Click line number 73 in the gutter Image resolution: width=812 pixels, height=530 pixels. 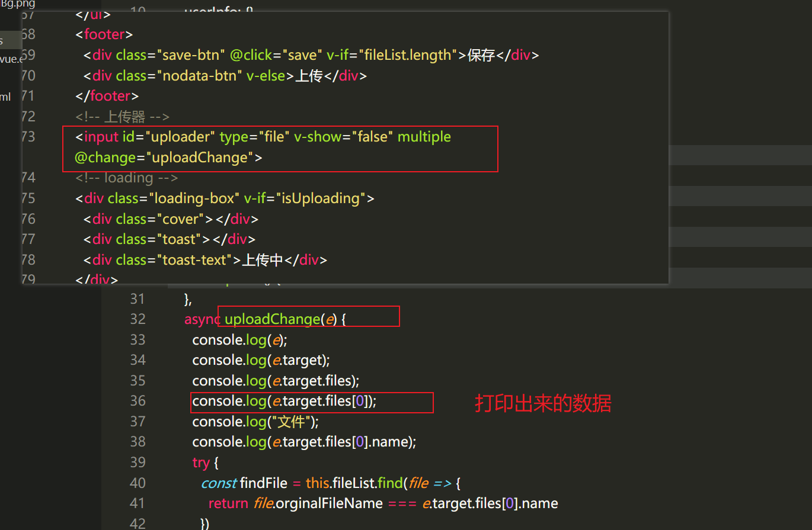[x=28, y=137]
